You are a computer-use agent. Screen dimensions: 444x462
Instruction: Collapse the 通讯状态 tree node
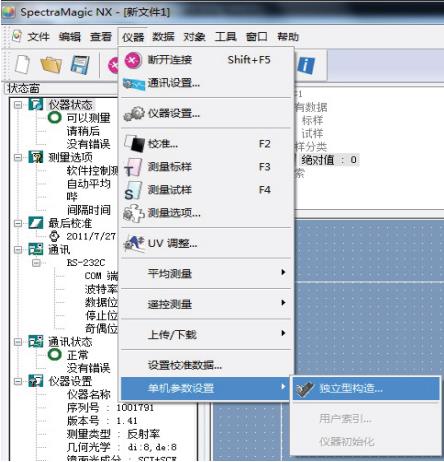18,342
